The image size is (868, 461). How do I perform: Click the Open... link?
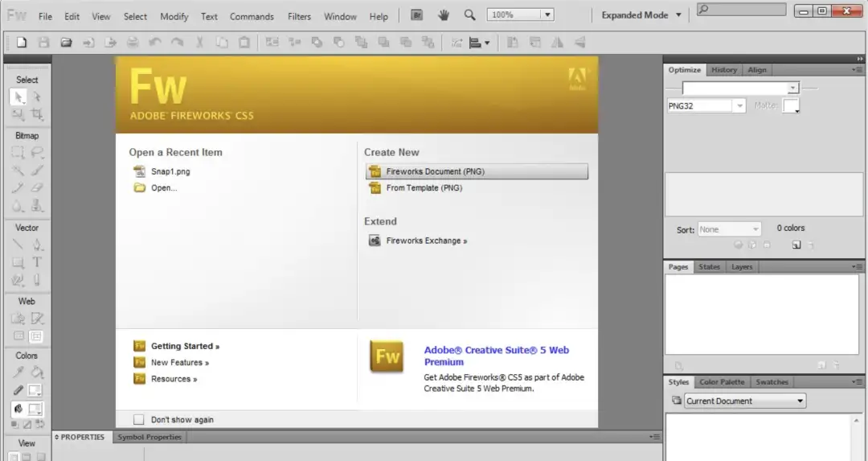pyautogui.click(x=164, y=187)
